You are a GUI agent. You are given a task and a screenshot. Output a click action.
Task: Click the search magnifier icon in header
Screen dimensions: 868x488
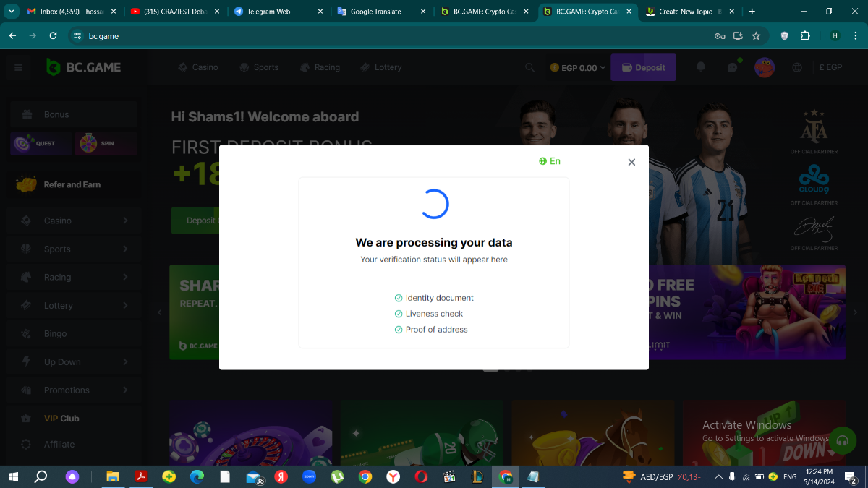pos(529,67)
